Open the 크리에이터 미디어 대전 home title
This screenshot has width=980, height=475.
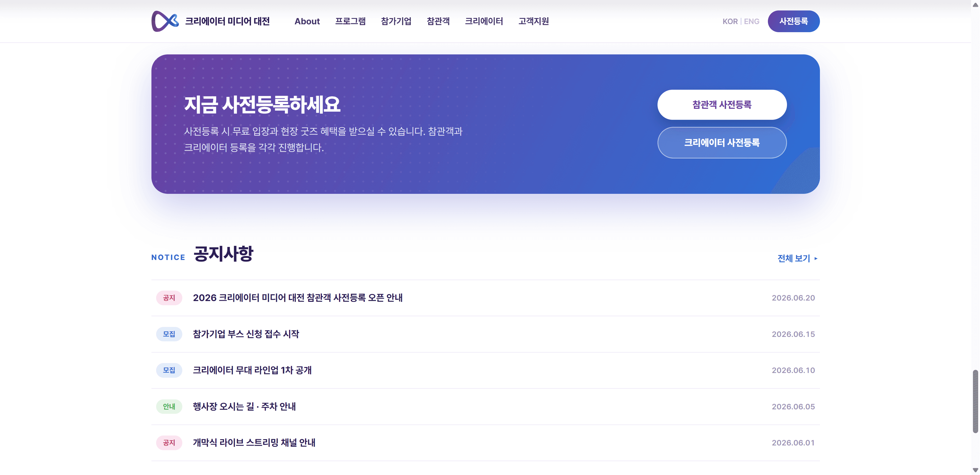tap(227, 21)
